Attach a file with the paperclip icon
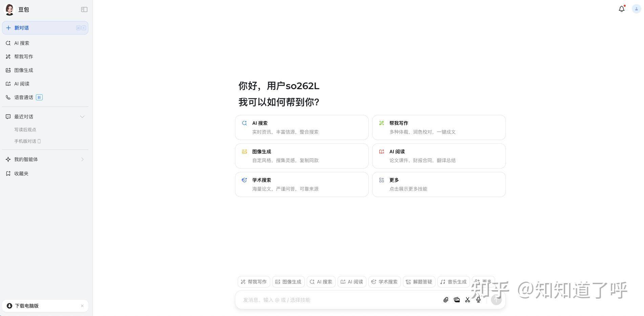The height and width of the screenshot is (316, 644). click(x=446, y=300)
